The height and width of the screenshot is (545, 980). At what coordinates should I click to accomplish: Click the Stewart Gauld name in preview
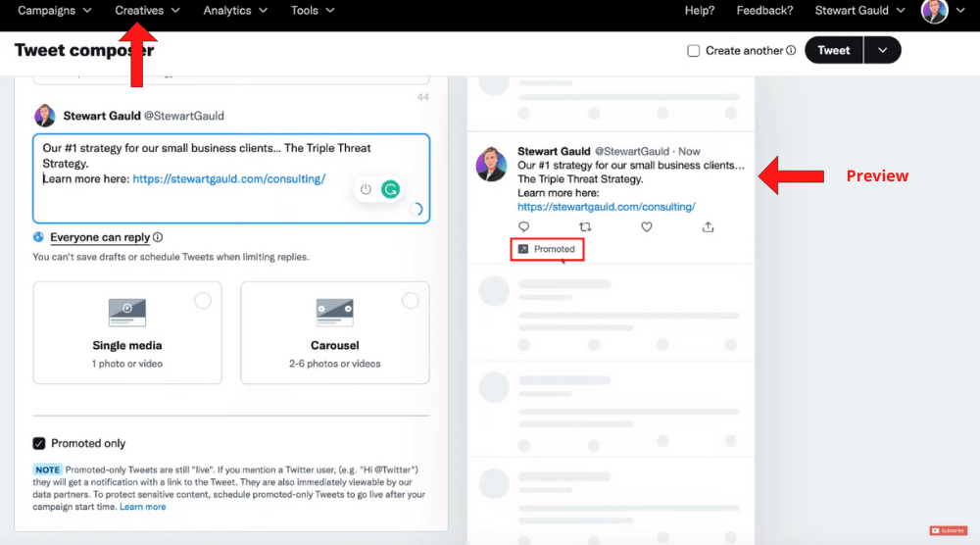pos(554,151)
